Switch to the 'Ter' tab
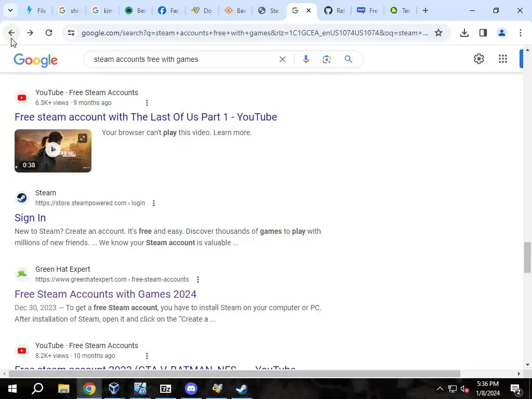This screenshot has width=532, height=399. click(x=401, y=11)
